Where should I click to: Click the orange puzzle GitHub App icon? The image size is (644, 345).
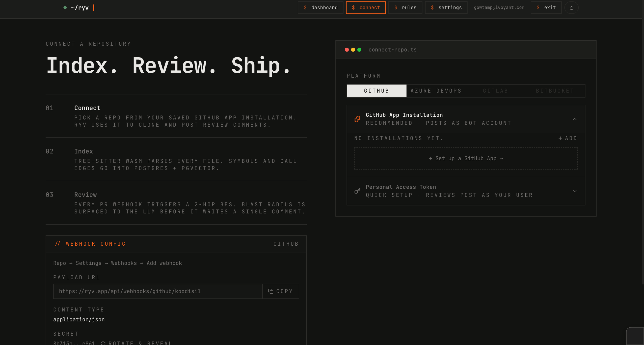point(357,119)
